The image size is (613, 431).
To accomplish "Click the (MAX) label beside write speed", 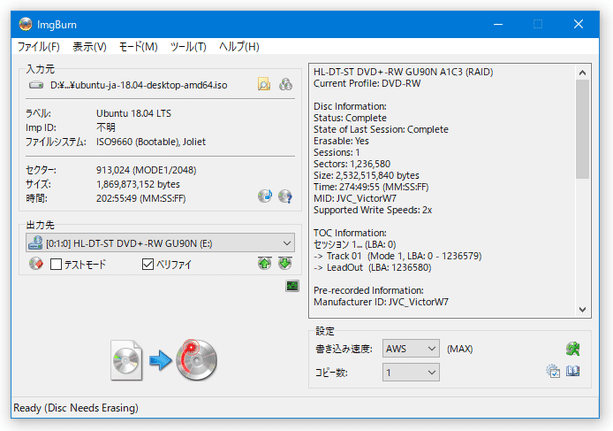I will coord(460,348).
